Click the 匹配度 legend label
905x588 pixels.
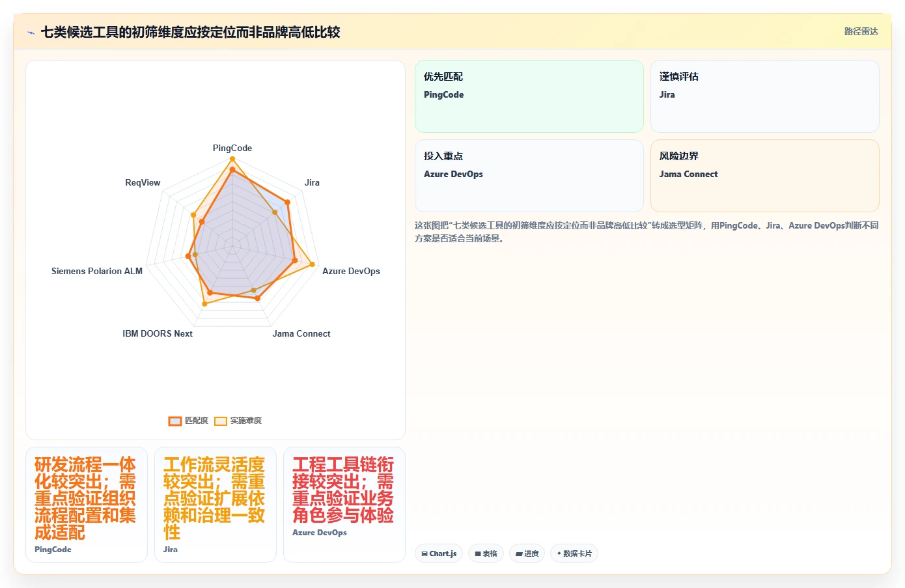[197, 421]
